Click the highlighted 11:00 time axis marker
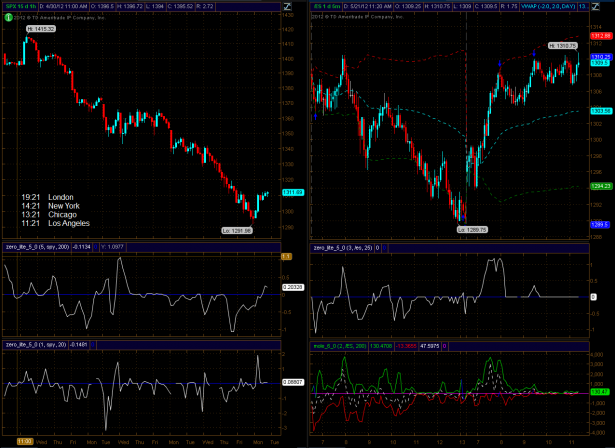 click(x=24, y=440)
